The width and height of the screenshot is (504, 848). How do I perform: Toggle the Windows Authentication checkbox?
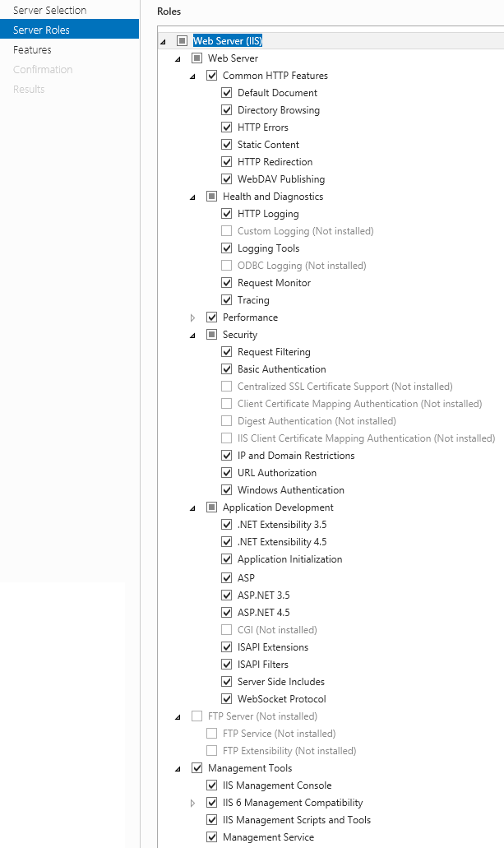click(227, 490)
